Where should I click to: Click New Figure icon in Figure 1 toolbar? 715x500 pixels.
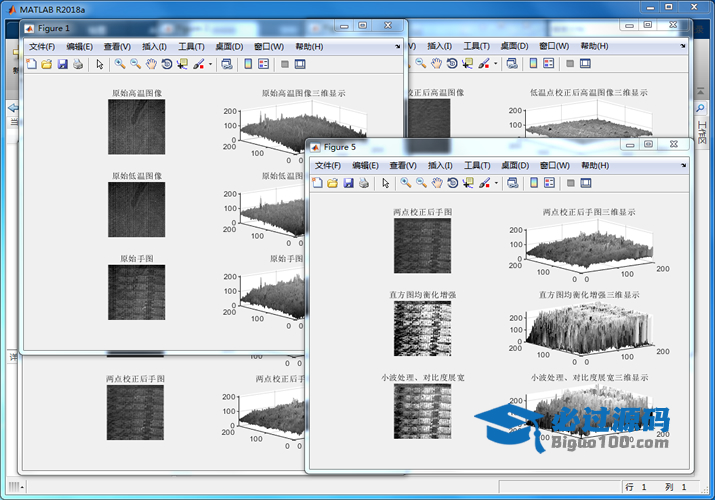click(x=31, y=64)
